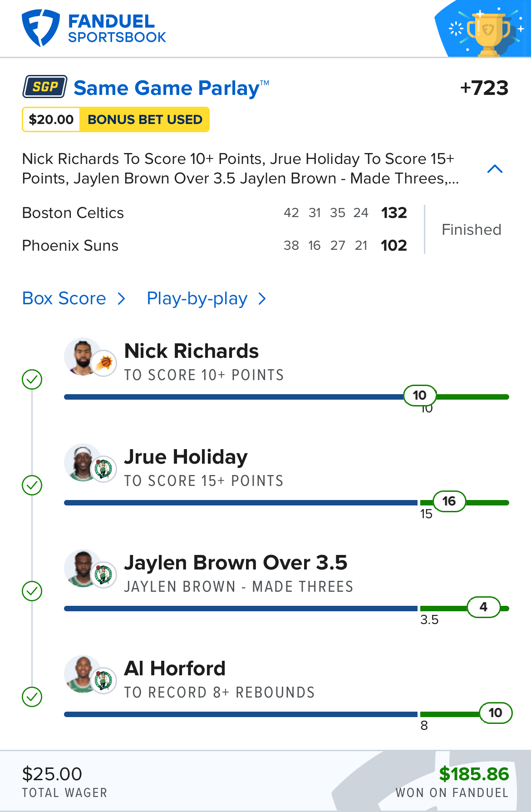The width and height of the screenshot is (531, 812).
Task: Click Al Horford's Celtics team logo
Action: [103, 680]
